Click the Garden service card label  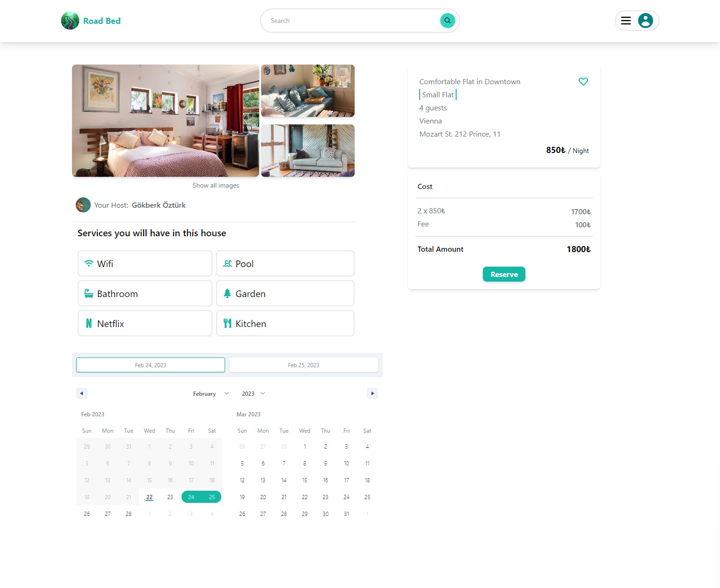(x=250, y=293)
